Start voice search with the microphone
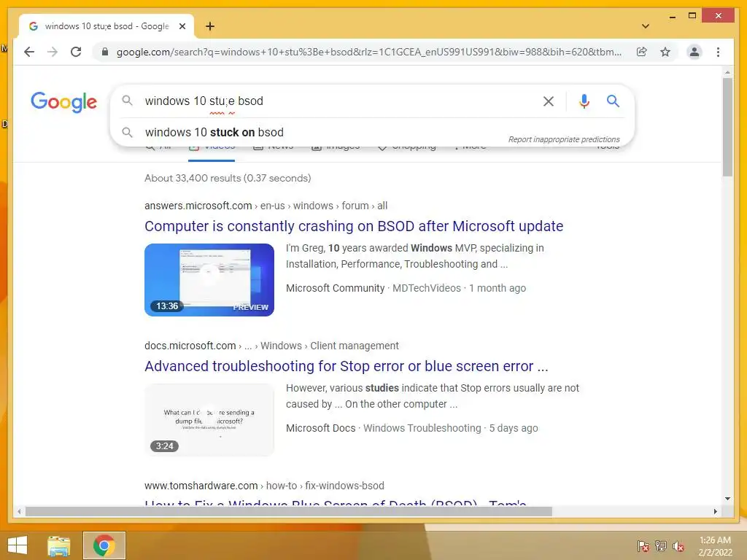747x560 pixels. pyautogui.click(x=584, y=101)
